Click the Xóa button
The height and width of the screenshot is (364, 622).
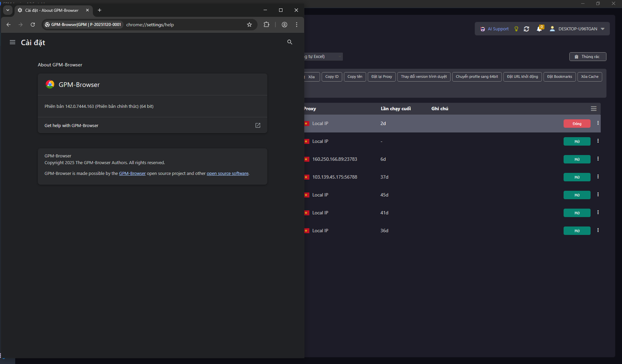[x=311, y=77]
